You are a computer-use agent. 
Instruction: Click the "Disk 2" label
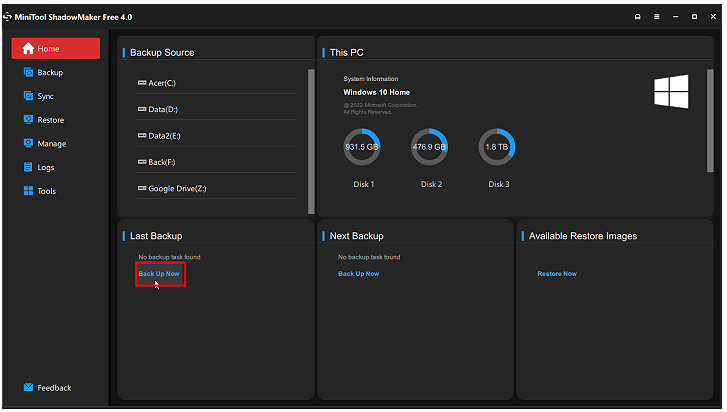click(431, 184)
